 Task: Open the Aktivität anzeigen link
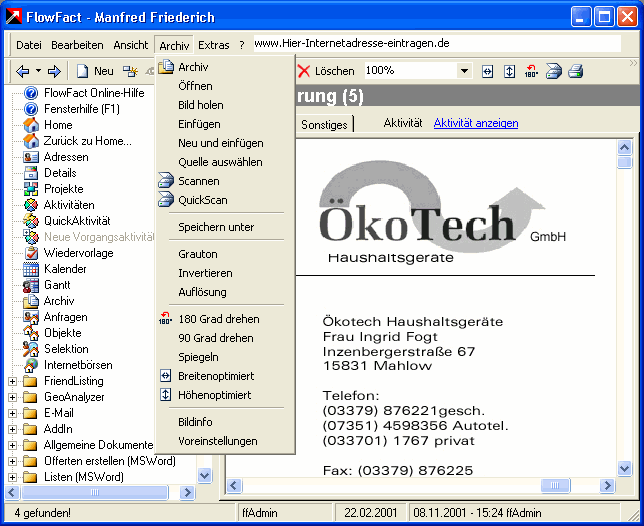point(475,123)
